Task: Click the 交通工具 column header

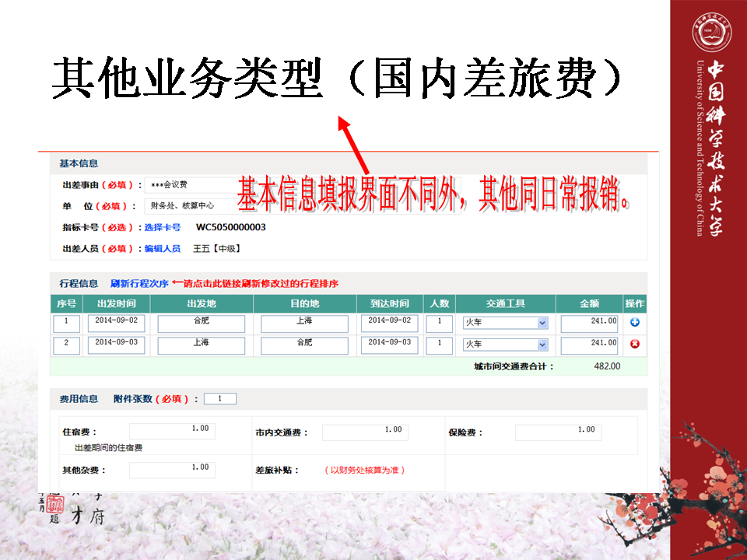Action: [506, 304]
